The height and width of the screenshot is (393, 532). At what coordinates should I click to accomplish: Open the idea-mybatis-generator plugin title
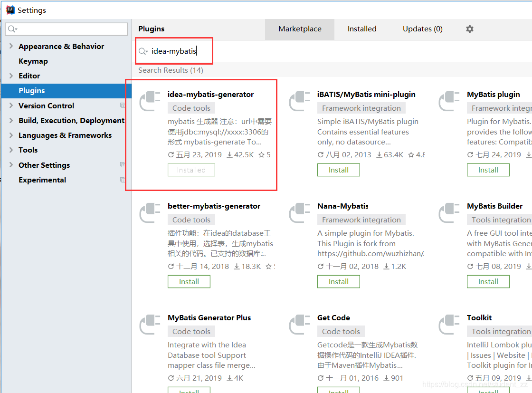coord(210,95)
